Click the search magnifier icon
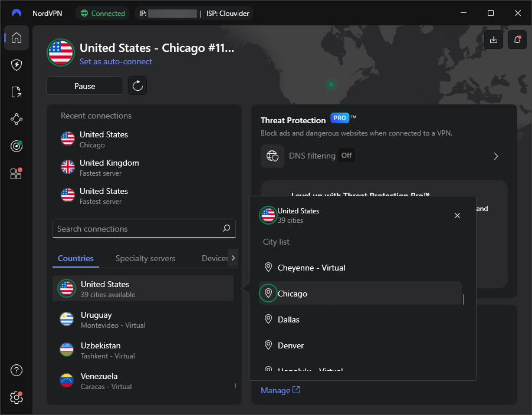 pyautogui.click(x=226, y=228)
